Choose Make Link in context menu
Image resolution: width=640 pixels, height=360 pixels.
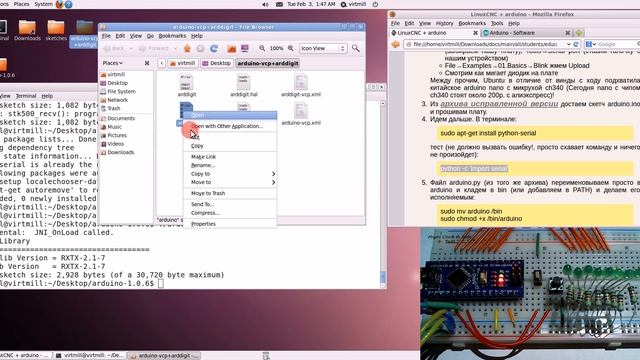tap(230, 157)
